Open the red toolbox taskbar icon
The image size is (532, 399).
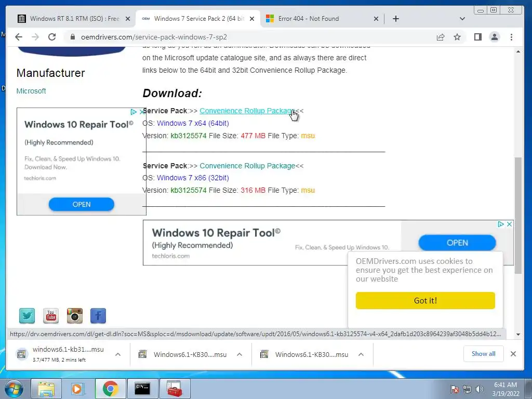(x=175, y=389)
